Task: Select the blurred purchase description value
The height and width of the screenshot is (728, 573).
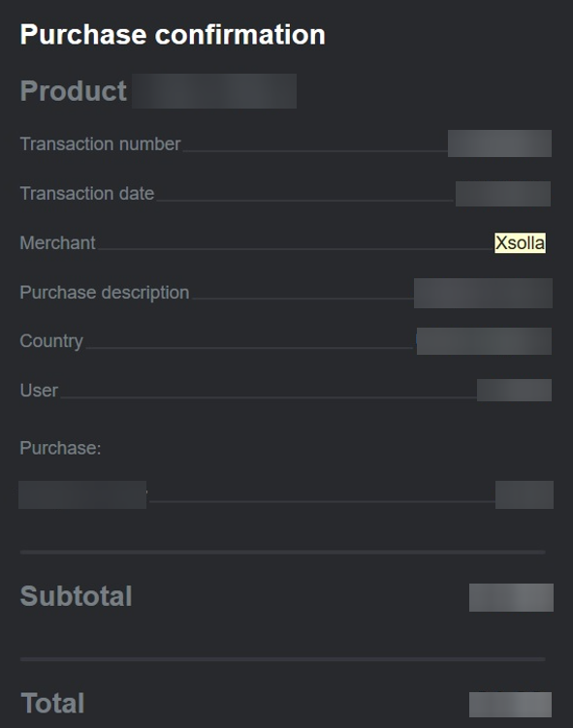Action: tap(483, 293)
